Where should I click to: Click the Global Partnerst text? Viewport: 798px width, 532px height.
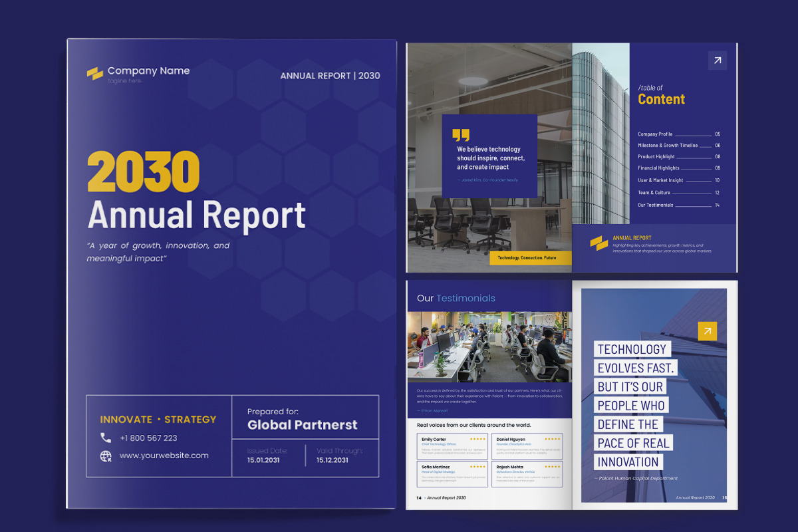303,424
